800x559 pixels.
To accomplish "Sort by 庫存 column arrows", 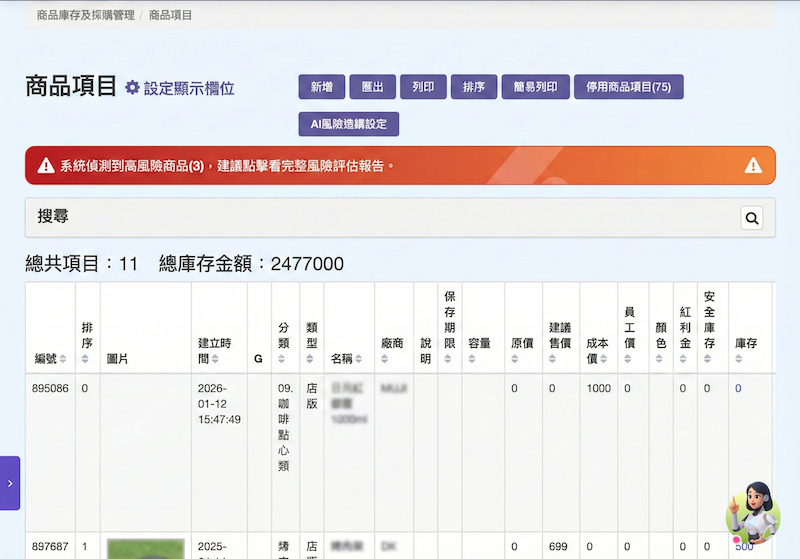I will point(739,359).
